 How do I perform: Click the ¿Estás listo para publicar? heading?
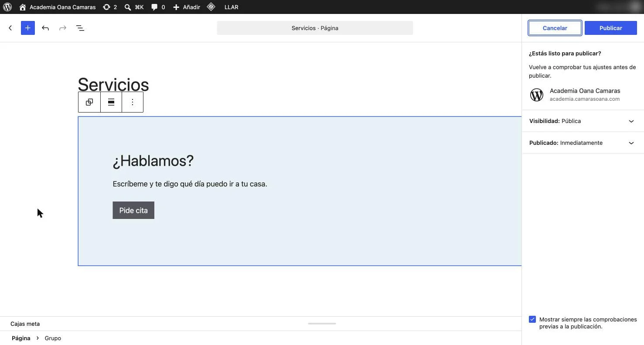tap(565, 53)
